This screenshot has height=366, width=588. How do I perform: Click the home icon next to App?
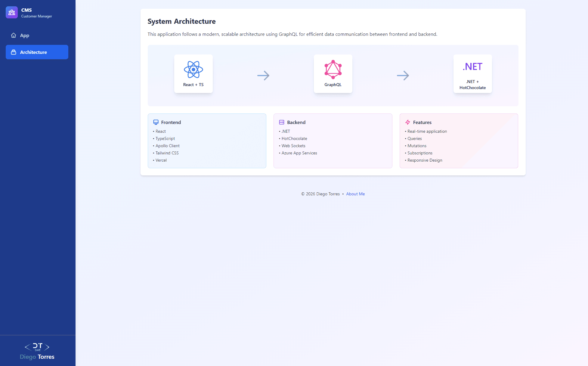coord(14,35)
